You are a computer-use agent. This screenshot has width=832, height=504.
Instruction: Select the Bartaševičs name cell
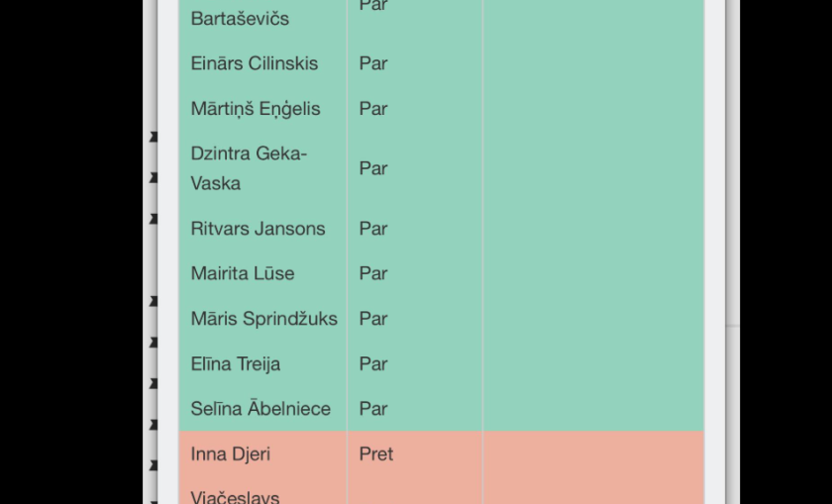coord(240,19)
